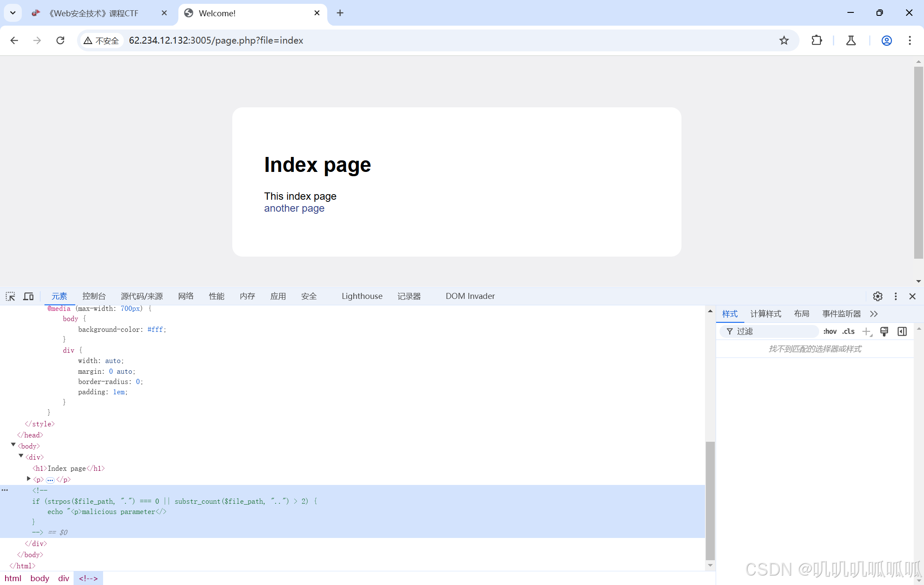Switch to the 控制台 console tab
This screenshot has height=585, width=924.
94,296
